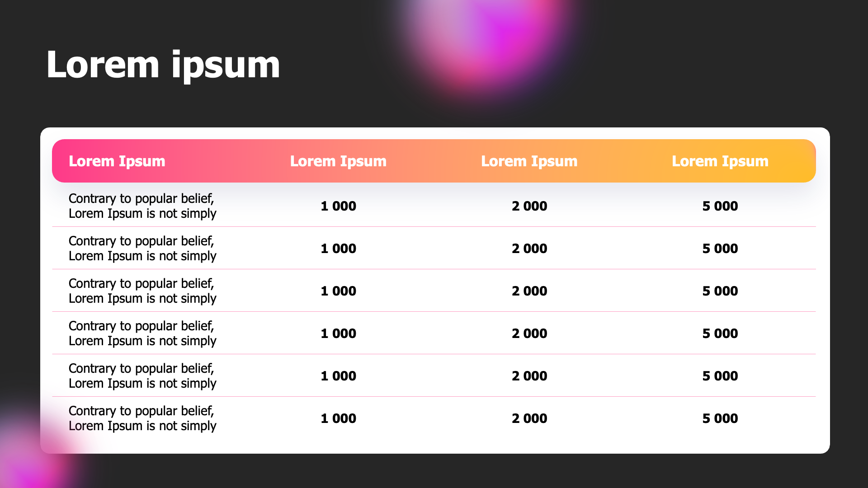Click the 5 000 value in last row
This screenshot has height=488, width=868.
(x=720, y=418)
